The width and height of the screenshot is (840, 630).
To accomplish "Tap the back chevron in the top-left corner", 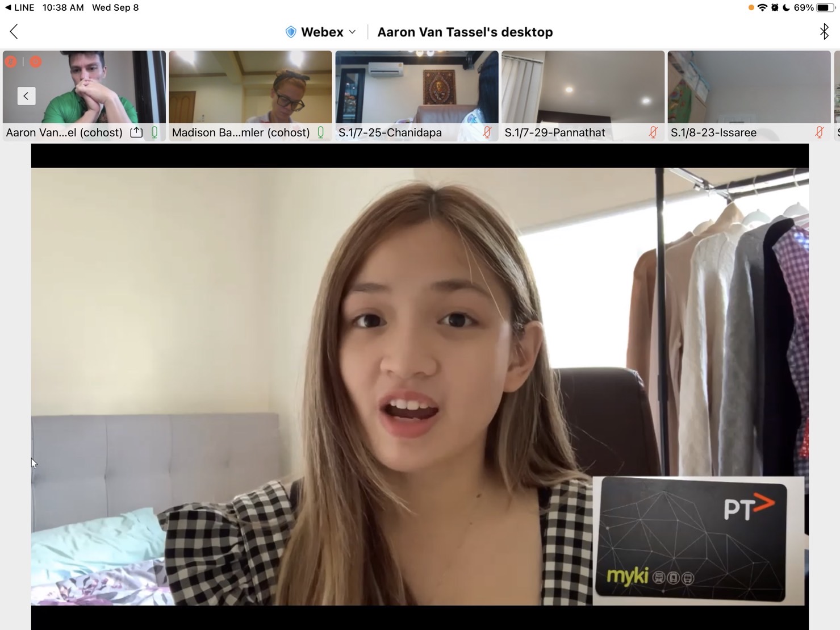I will pos(14,32).
